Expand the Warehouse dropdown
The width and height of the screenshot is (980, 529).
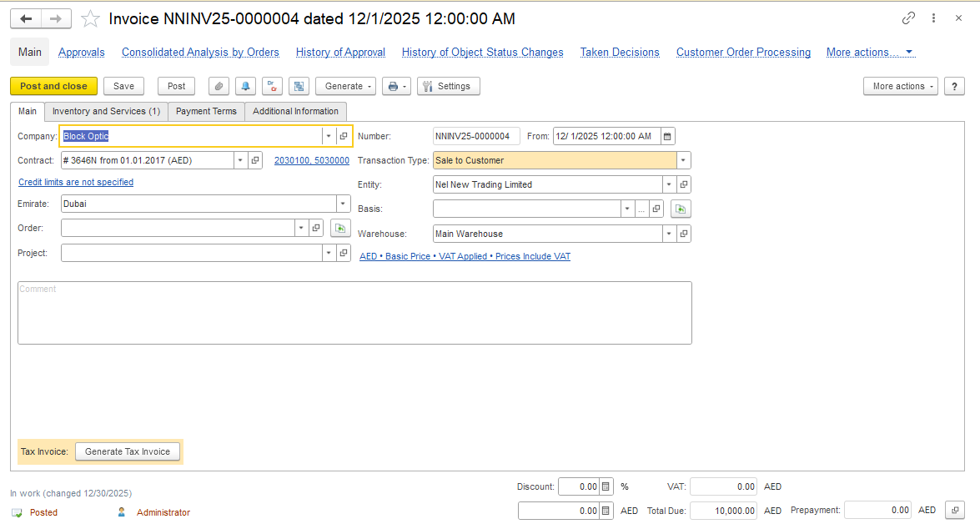pos(669,234)
